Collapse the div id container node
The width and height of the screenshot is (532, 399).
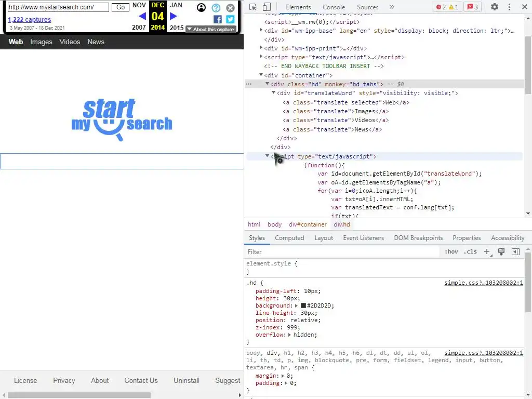pos(261,75)
